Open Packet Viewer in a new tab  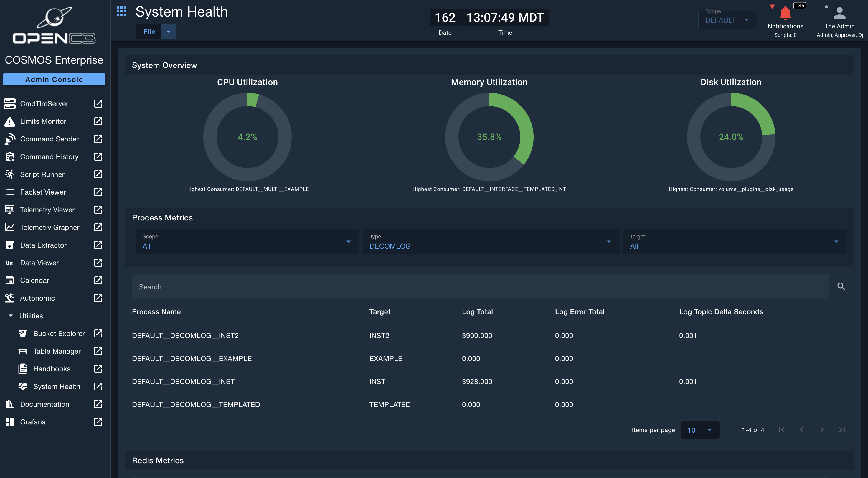click(x=98, y=192)
